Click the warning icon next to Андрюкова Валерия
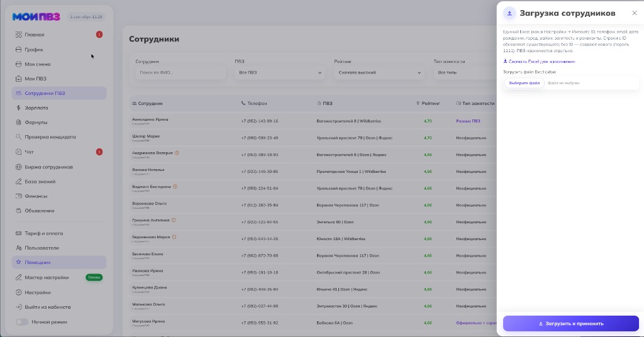This screenshot has height=337, width=644. [177, 153]
